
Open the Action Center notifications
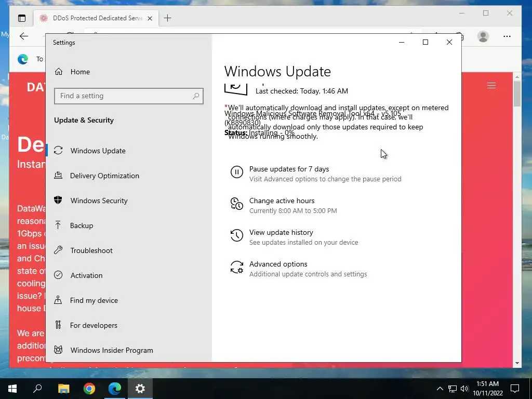click(x=515, y=389)
